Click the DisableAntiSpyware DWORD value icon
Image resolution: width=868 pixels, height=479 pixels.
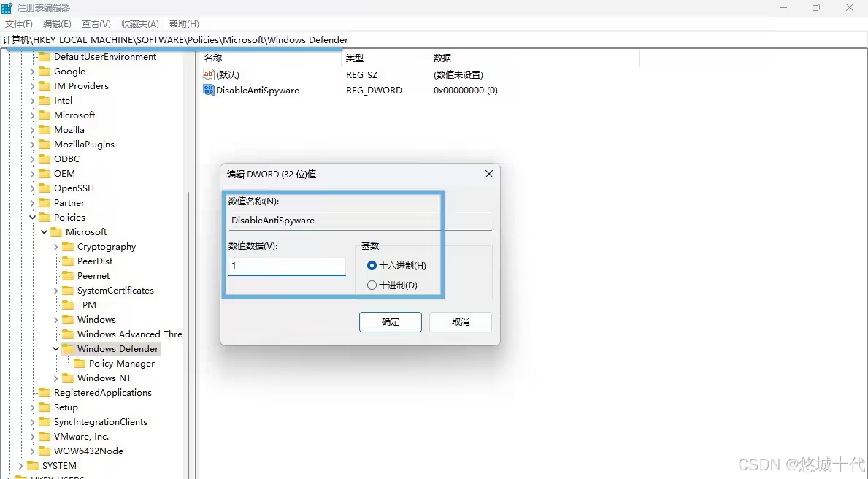[209, 90]
